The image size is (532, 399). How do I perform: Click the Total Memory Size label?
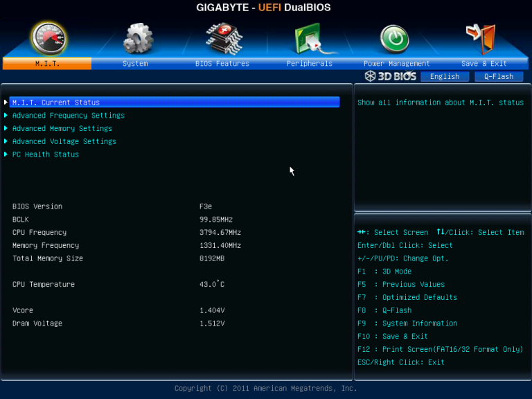point(48,258)
